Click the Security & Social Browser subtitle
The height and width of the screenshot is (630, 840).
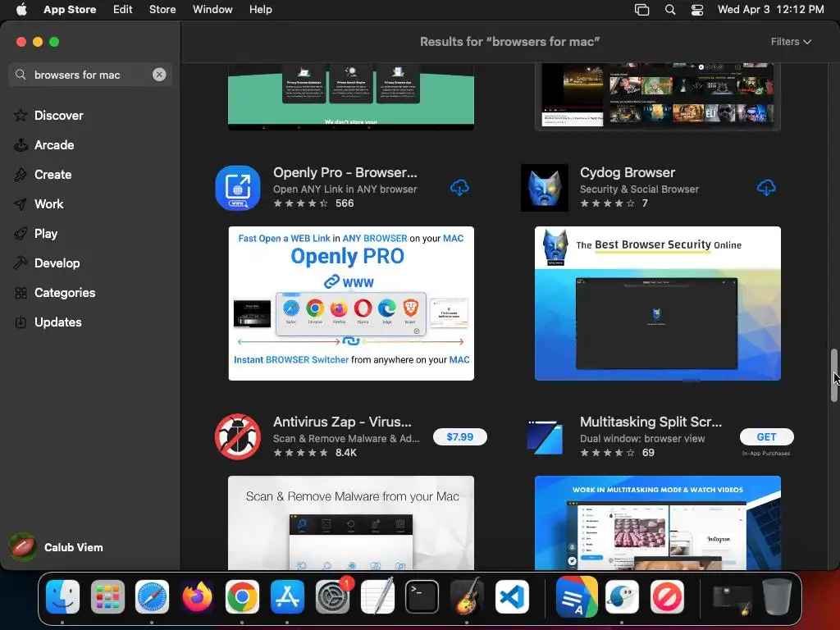[x=639, y=189]
